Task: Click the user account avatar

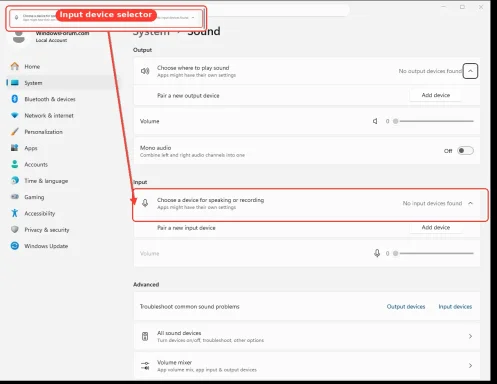Action: pyautogui.click(x=19, y=37)
